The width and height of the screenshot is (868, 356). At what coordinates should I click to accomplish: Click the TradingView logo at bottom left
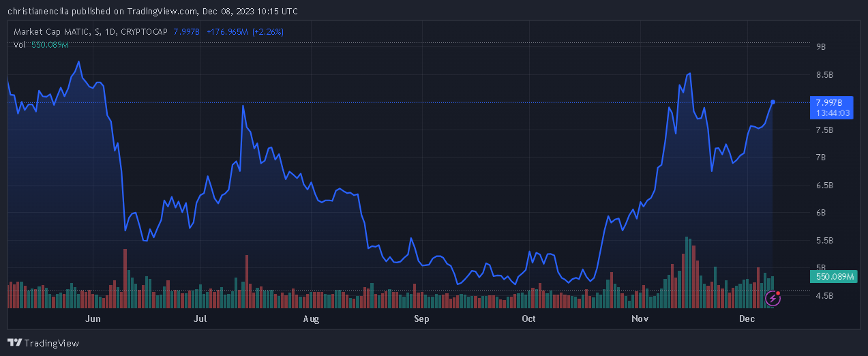point(44,343)
